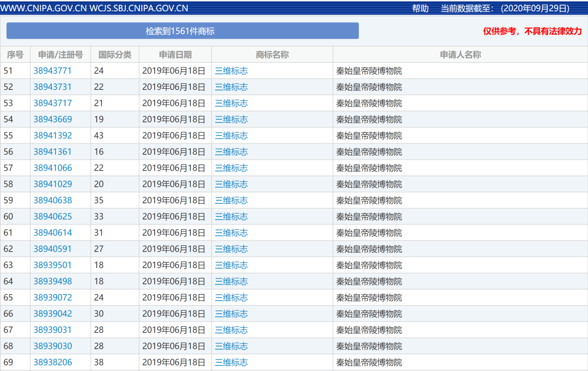Open application number 38939030

53,346
